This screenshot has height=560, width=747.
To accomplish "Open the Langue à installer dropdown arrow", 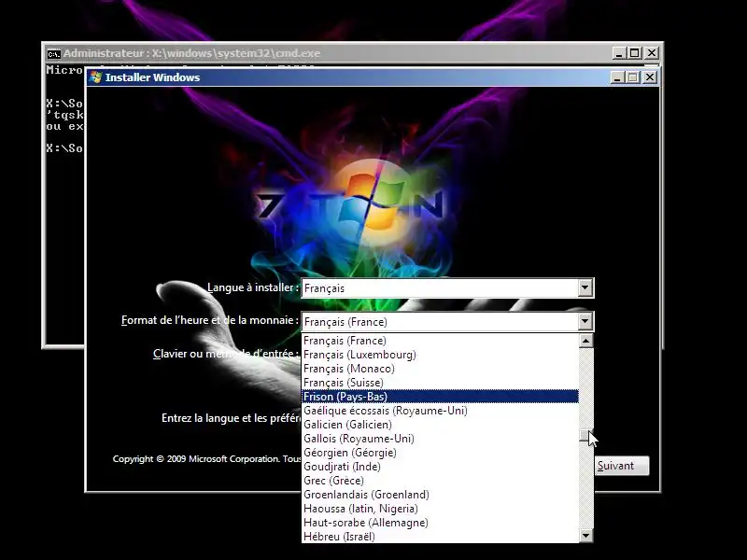I will pos(585,288).
